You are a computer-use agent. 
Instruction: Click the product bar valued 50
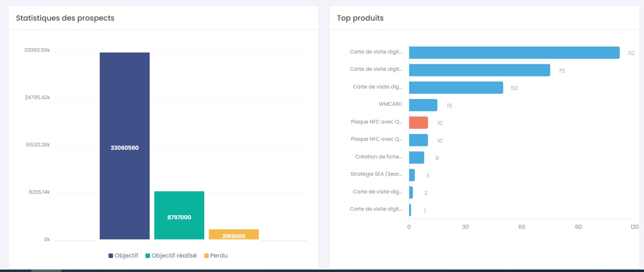tap(456, 88)
